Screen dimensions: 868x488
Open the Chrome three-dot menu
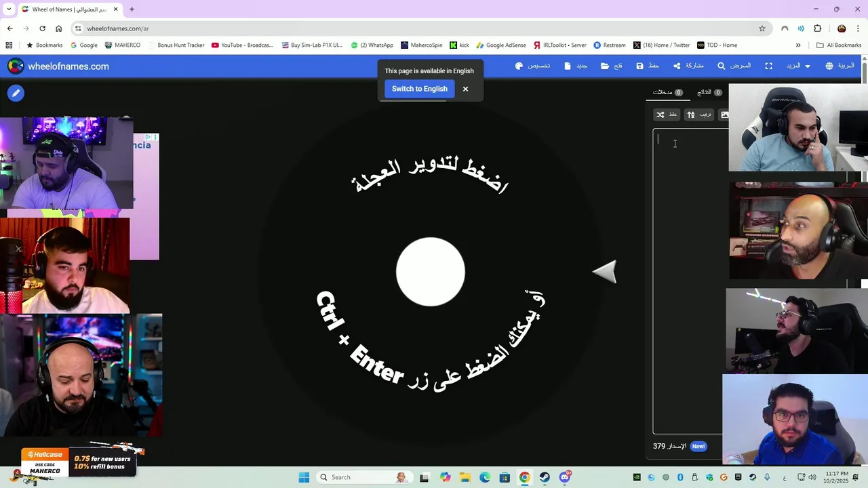pos(858,28)
